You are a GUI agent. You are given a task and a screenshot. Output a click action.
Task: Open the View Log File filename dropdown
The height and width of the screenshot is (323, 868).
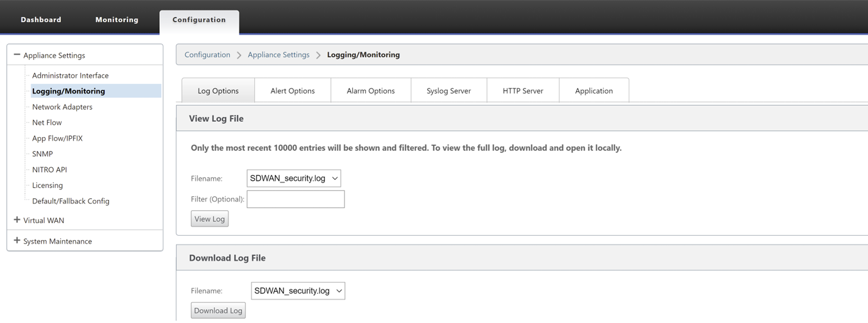point(294,178)
